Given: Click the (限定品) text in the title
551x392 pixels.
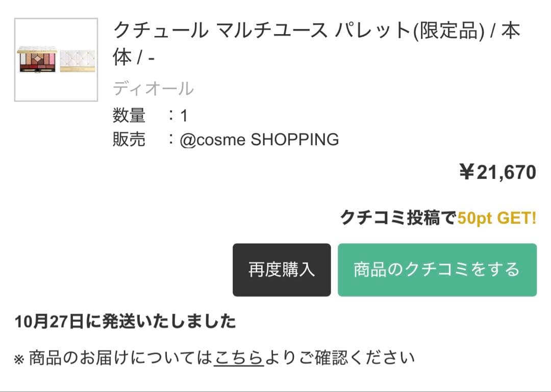Looking at the screenshot, I should 447,32.
